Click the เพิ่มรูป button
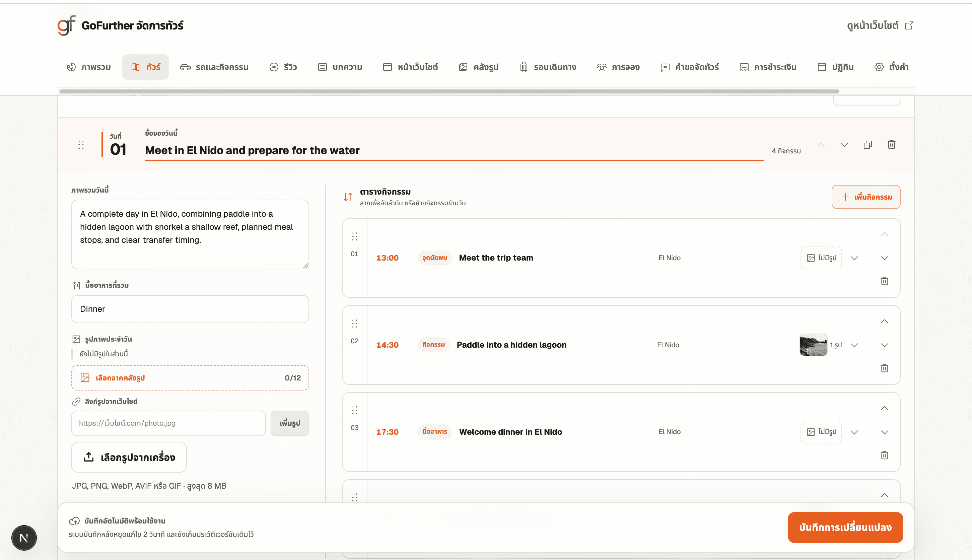 coord(290,423)
